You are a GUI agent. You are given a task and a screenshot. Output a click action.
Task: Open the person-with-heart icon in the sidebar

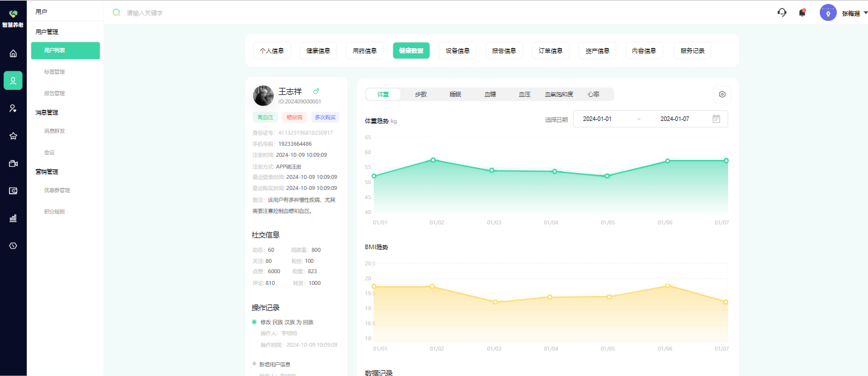pyautogui.click(x=13, y=109)
